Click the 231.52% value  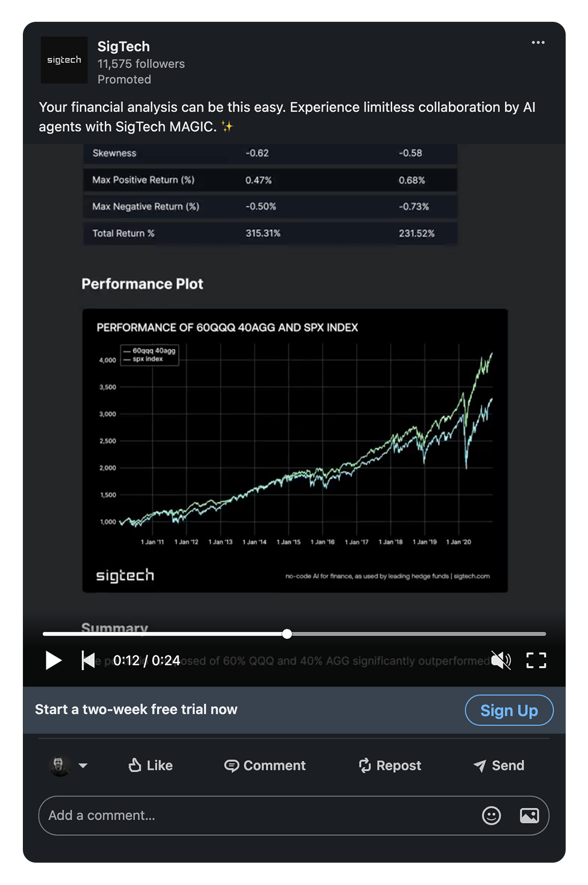point(416,233)
